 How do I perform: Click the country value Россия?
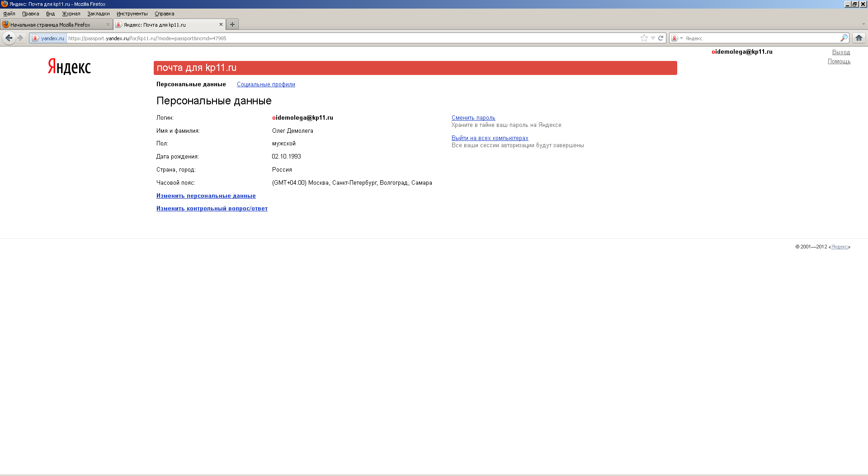click(282, 170)
